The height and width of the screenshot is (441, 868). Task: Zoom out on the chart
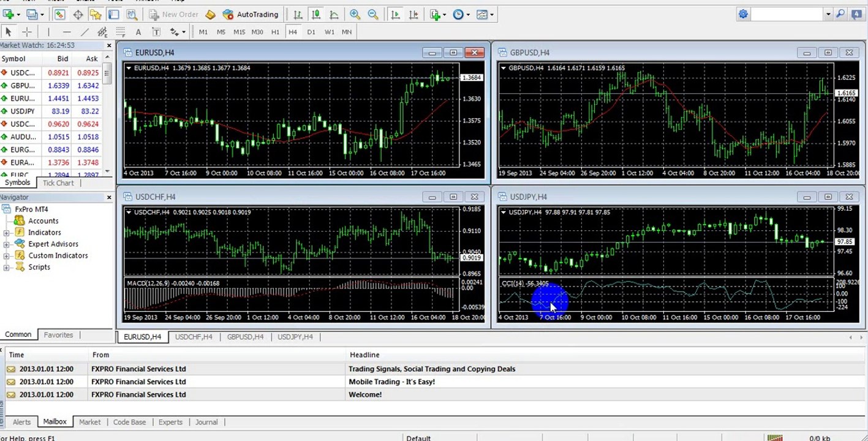pyautogui.click(x=373, y=14)
